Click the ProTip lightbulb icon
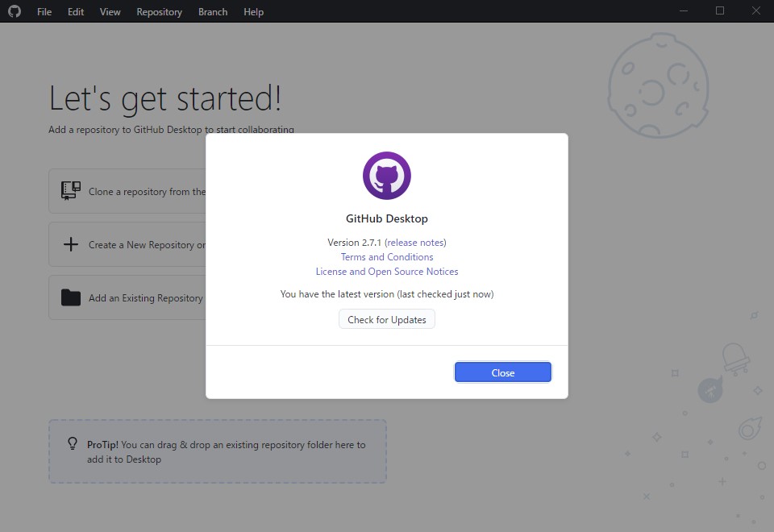The height and width of the screenshot is (532, 774). 72,443
